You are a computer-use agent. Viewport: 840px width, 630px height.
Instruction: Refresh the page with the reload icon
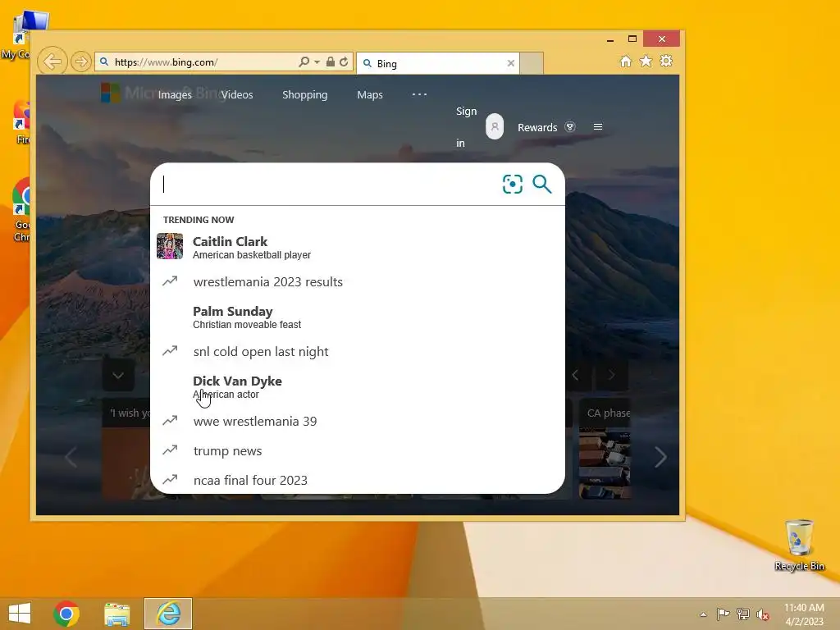pyautogui.click(x=344, y=62)
